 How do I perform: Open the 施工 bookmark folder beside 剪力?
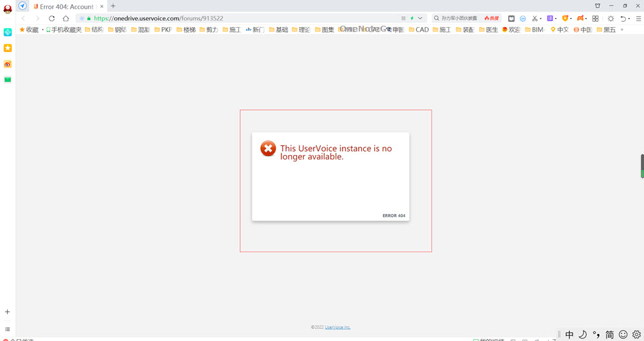pyautogui.click(x=232, y=30)
